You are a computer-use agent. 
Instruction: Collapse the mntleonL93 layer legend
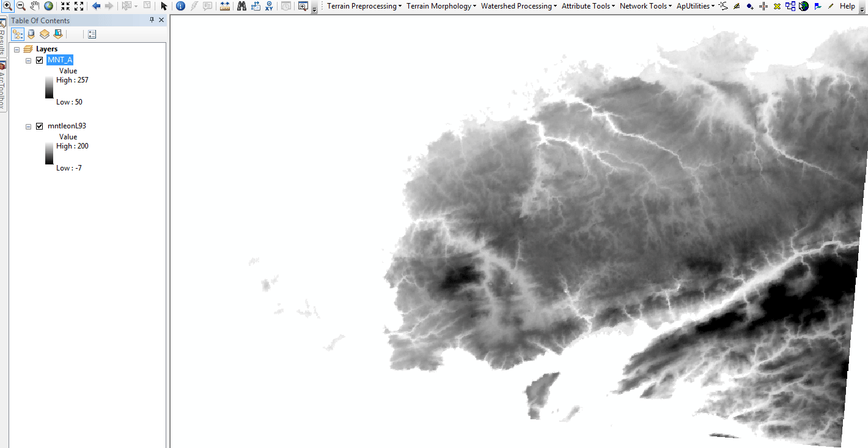pyautogui.click(x=29, y=126)
